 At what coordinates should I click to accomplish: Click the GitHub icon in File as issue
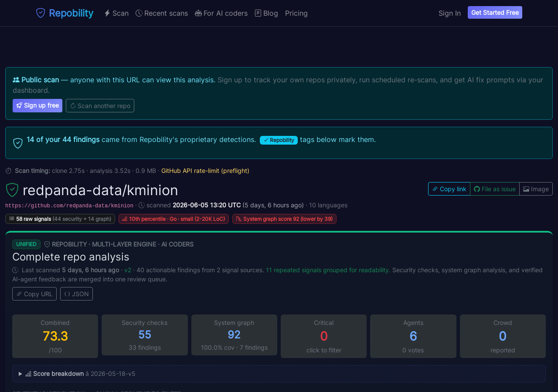pyautogui.click(x=477, y=189)
